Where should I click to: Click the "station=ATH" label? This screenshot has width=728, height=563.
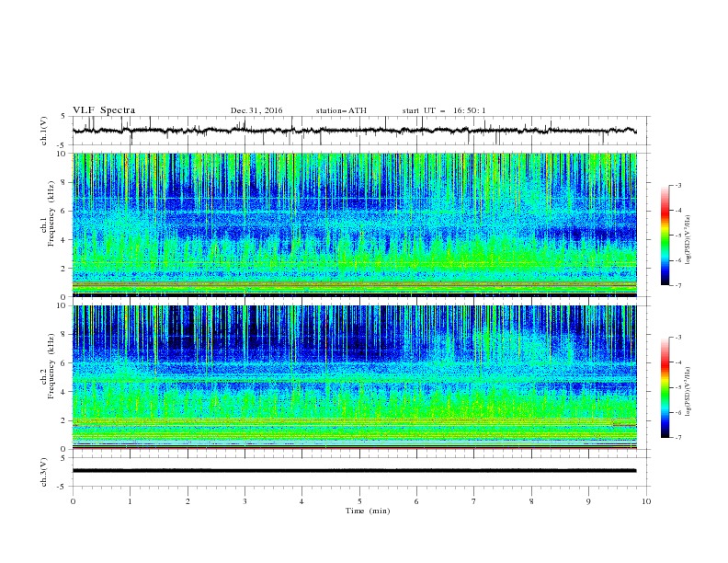coord(341,110)
